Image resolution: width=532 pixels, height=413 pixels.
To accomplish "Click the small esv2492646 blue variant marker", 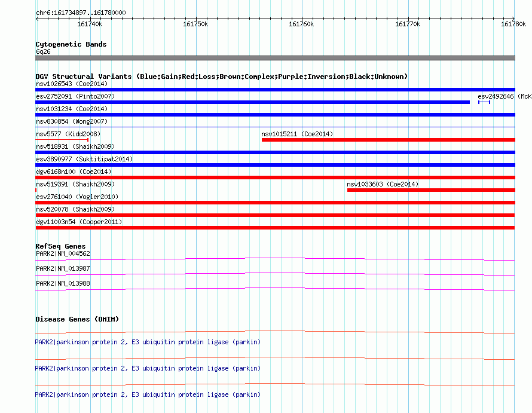I will pos(484,102).
